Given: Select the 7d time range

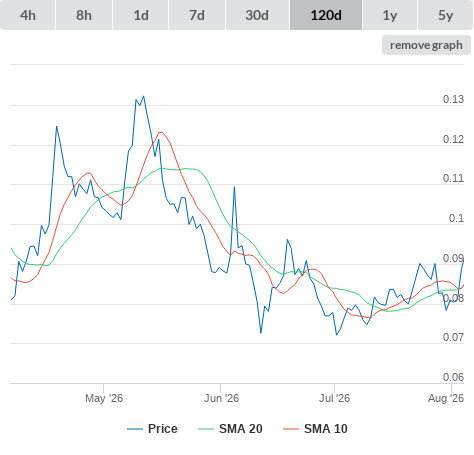Looking at the screenshot, I should pos(197,15).
